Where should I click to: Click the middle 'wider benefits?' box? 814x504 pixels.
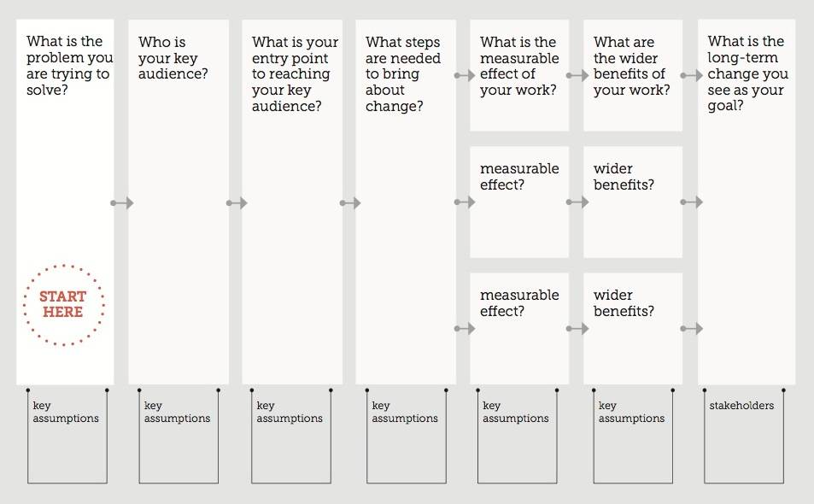(x=633, y=202)
